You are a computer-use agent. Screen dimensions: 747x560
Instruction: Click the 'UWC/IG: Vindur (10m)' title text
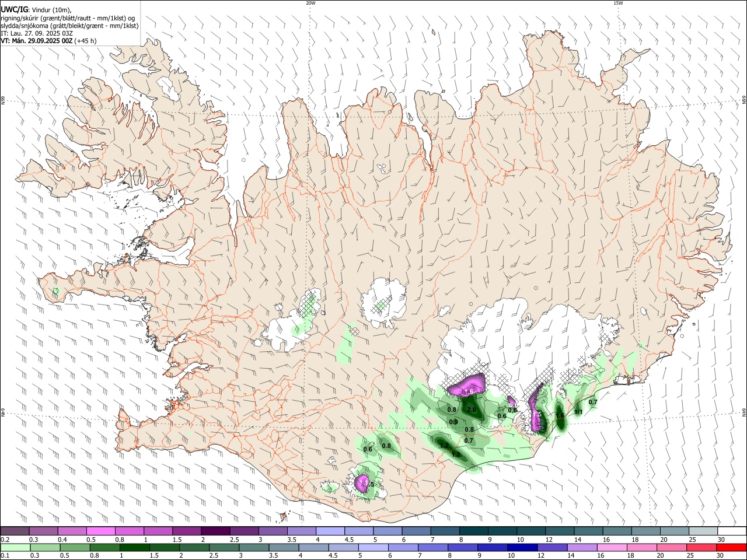[36, 10]
